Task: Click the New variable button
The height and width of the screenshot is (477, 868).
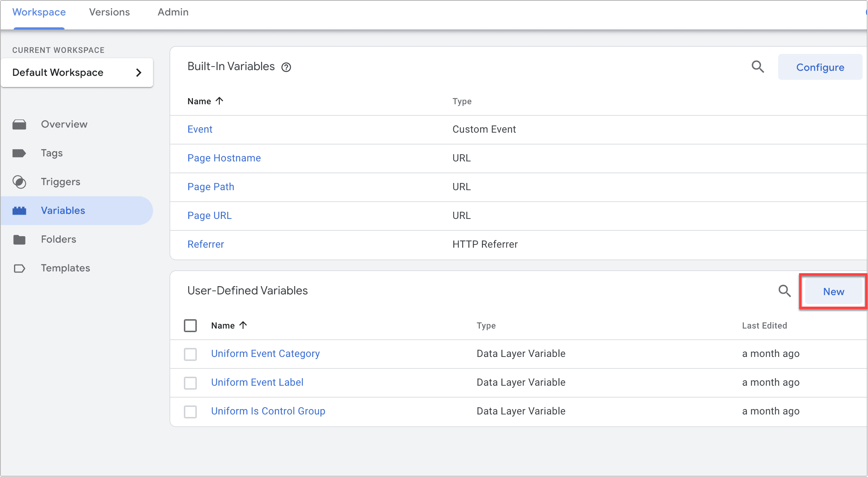Action: point(834,292)
